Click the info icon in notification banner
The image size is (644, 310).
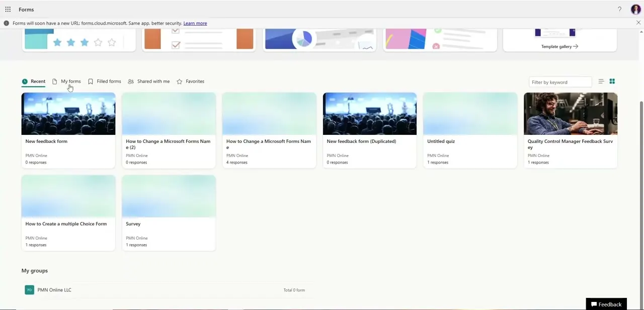tap(7, 23)
